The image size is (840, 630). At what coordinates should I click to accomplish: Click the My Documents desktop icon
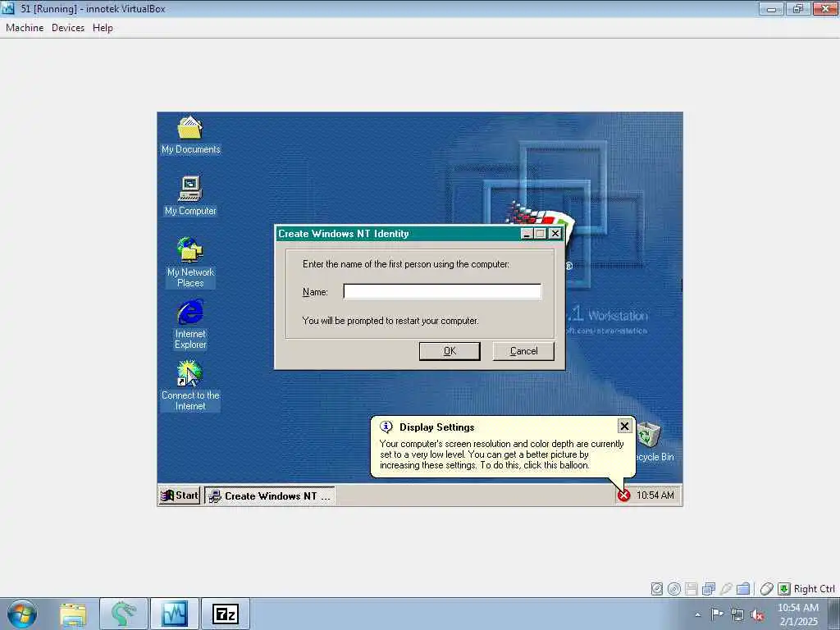pyautogui.click(x=190, y=135)
